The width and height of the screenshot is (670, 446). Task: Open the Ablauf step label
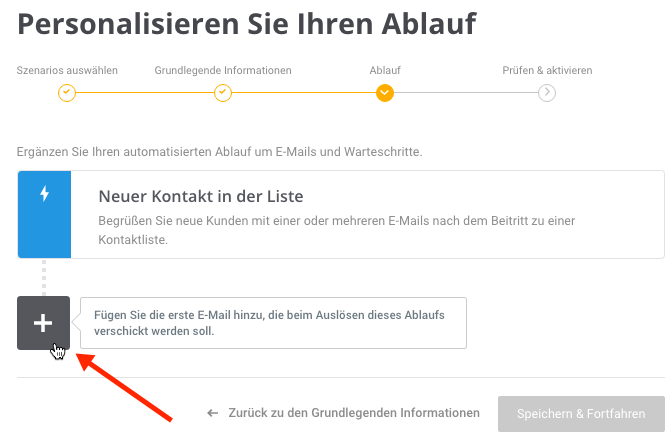385,70
